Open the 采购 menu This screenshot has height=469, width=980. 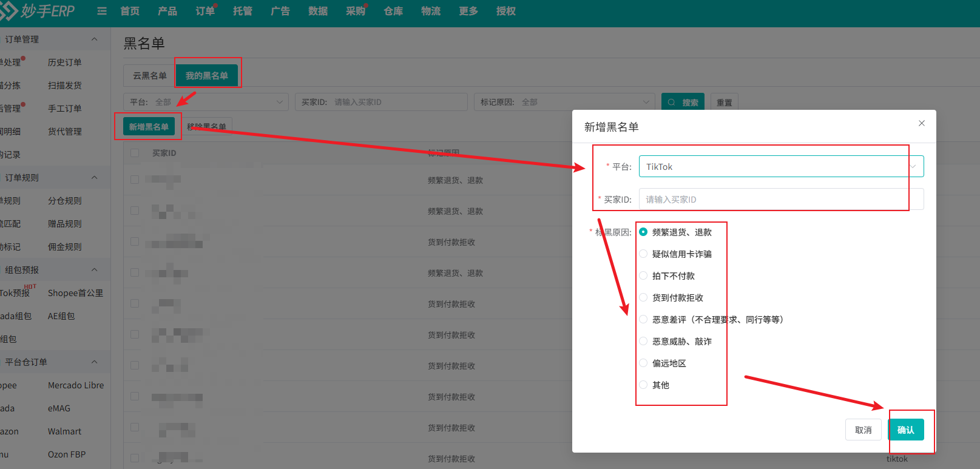(x=356, y=11)
